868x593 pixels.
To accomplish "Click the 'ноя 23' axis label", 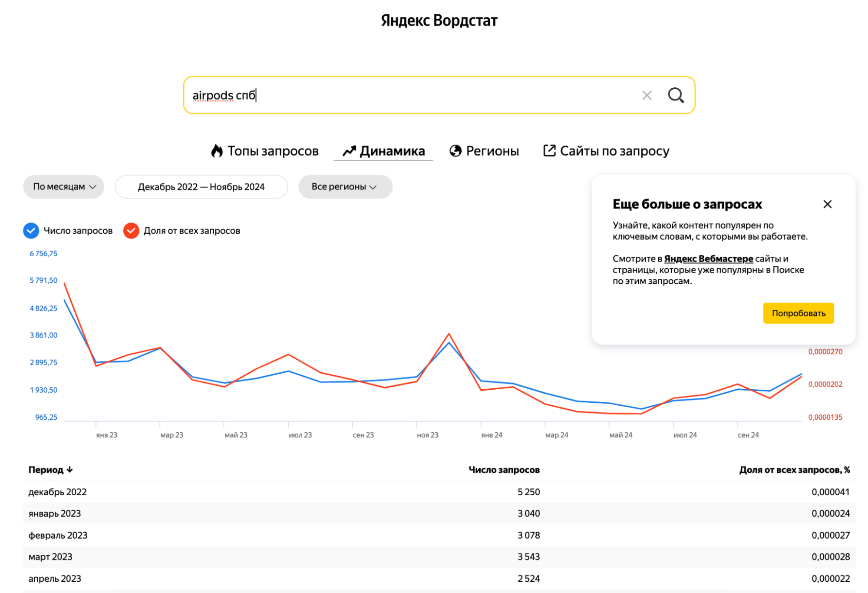I will [428, 435].
